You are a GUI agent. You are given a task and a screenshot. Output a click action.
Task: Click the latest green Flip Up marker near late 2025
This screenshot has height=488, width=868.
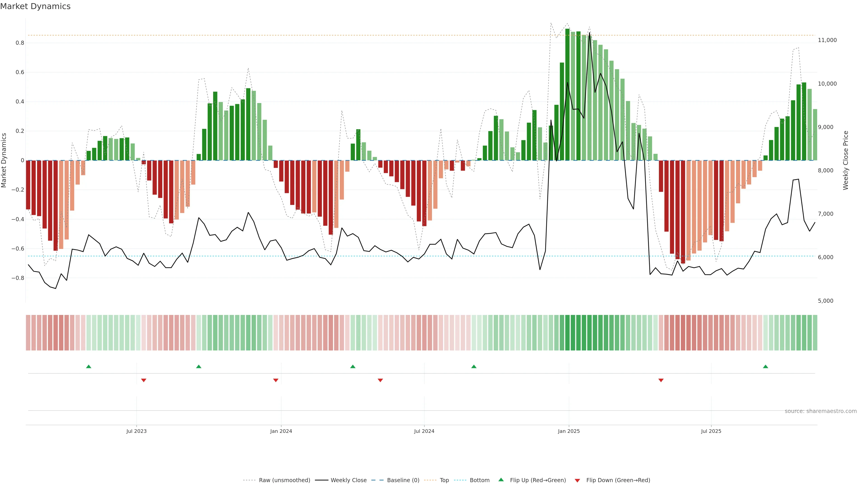[766, 366]
